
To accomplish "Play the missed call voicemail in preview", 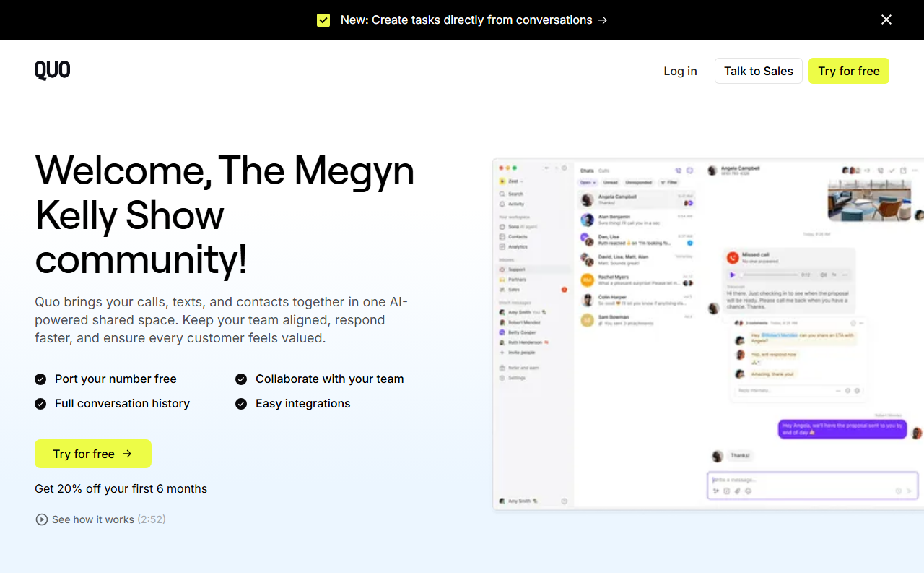I will 733,275.
